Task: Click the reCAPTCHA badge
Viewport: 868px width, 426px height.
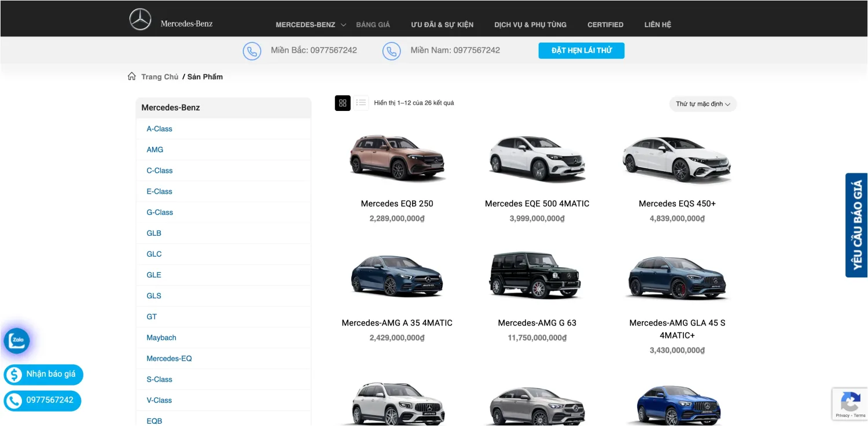Action: [849, 404]
